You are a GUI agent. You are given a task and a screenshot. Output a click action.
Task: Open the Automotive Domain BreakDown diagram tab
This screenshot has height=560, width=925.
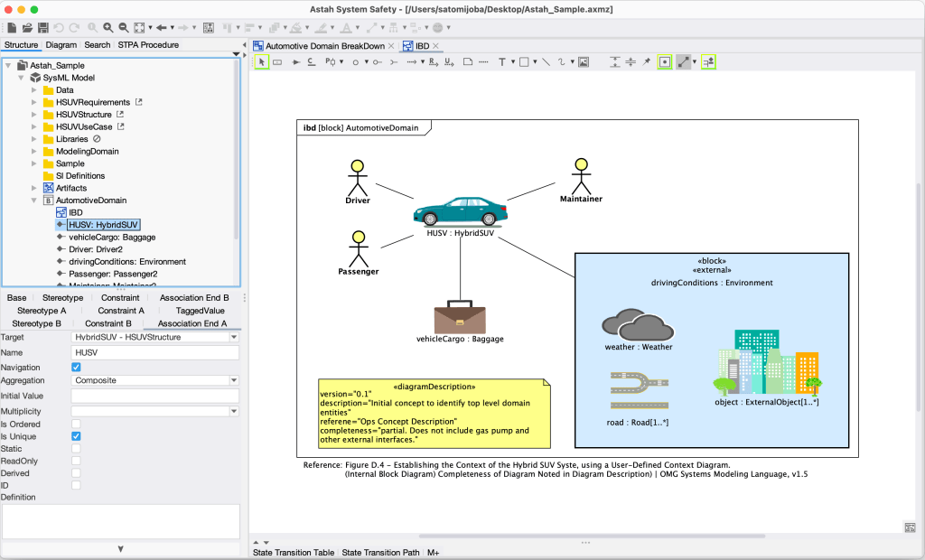[x=323, y=46]
